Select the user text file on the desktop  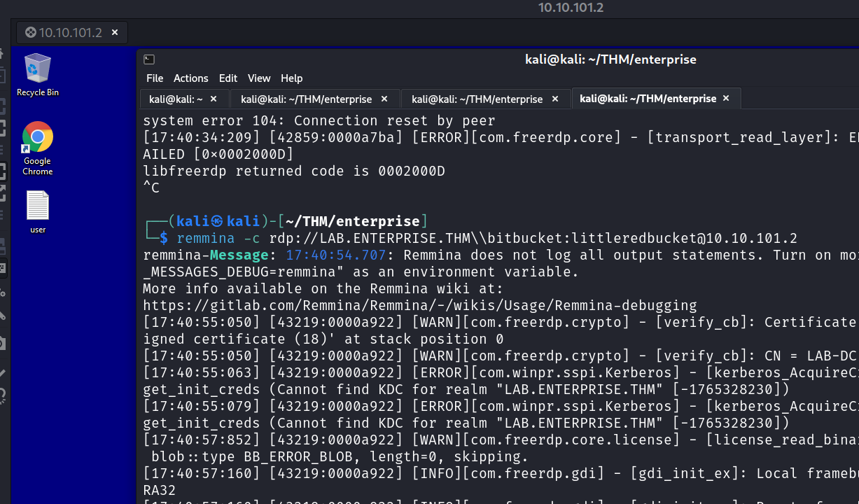click(38, 212)
